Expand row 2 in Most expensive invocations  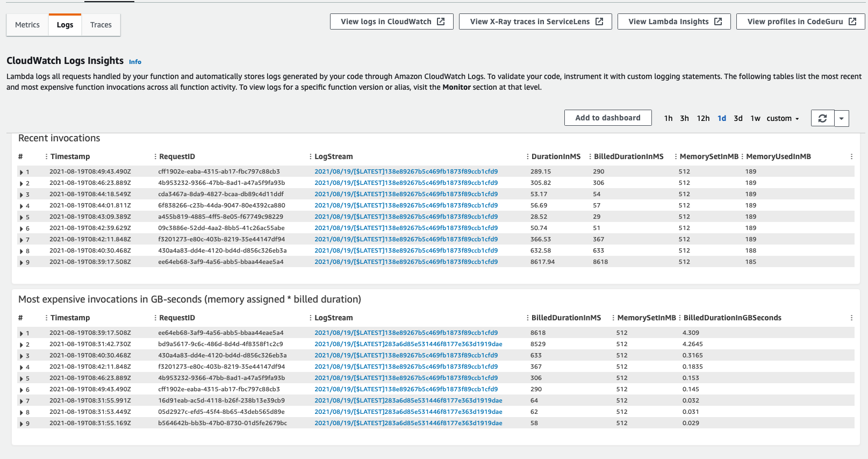click(21, 345)
